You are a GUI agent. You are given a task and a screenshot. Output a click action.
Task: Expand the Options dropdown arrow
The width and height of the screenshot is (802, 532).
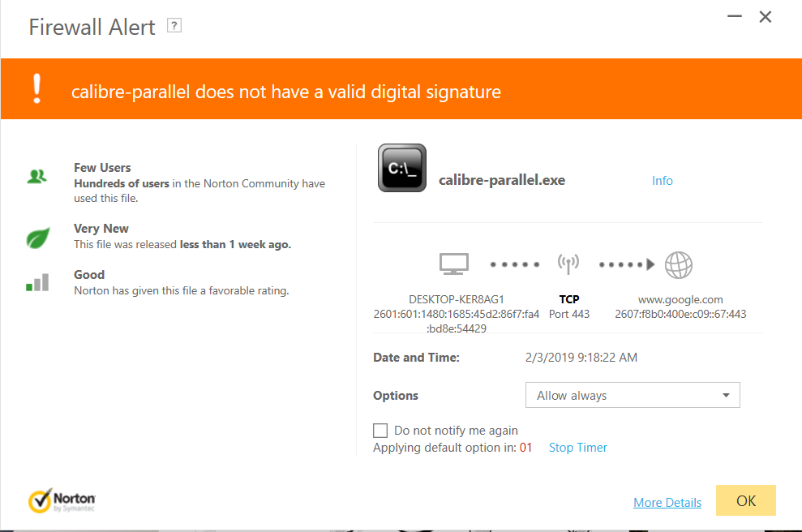(x=726, y=396)
